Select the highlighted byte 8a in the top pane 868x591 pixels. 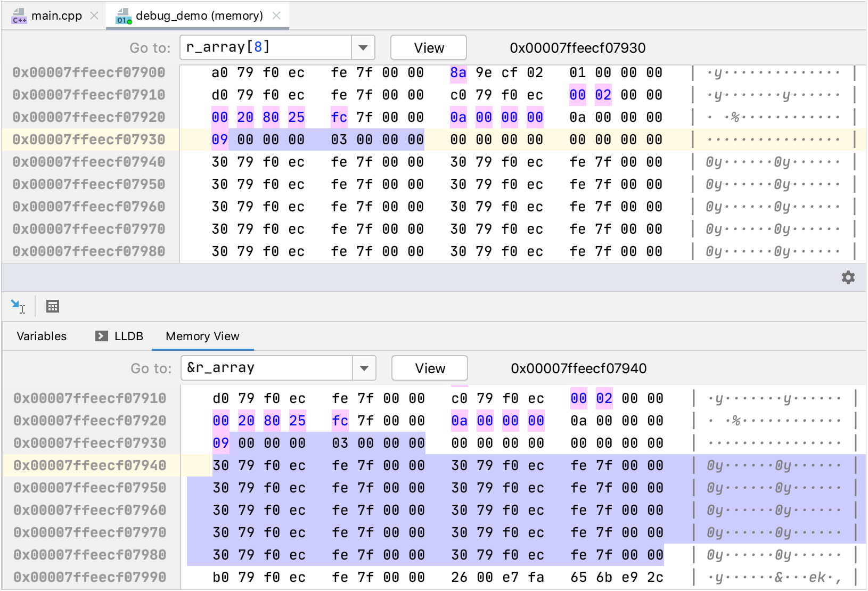(x=458, y=72)
